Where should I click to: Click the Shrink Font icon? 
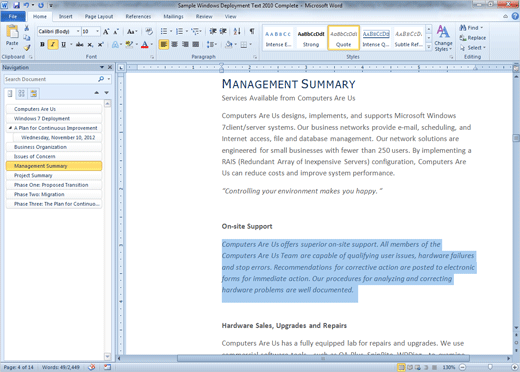tap(116, 32)
